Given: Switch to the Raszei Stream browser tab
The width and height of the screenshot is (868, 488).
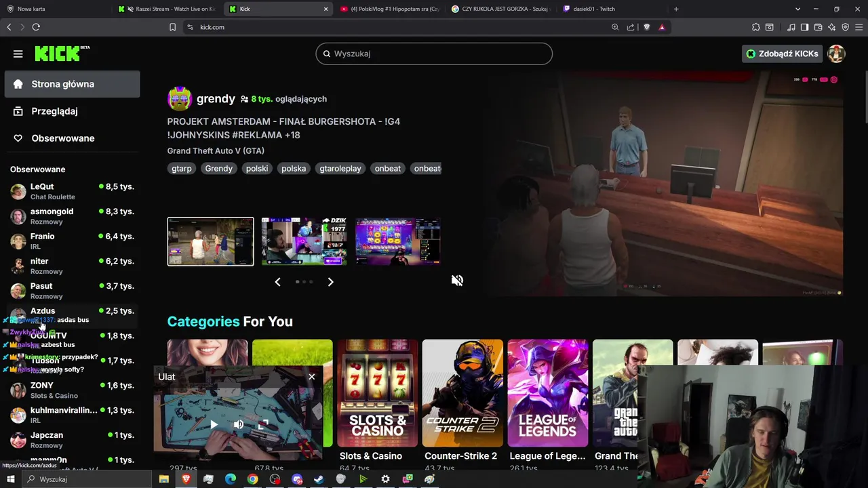Looking at the screenshot, I should pos(169,9).
